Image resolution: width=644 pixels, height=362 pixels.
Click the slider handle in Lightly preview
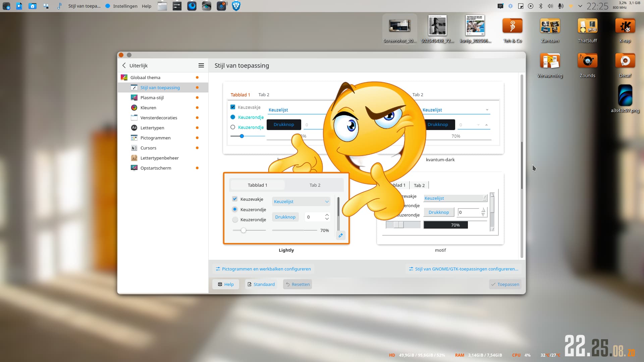[244, 230]
